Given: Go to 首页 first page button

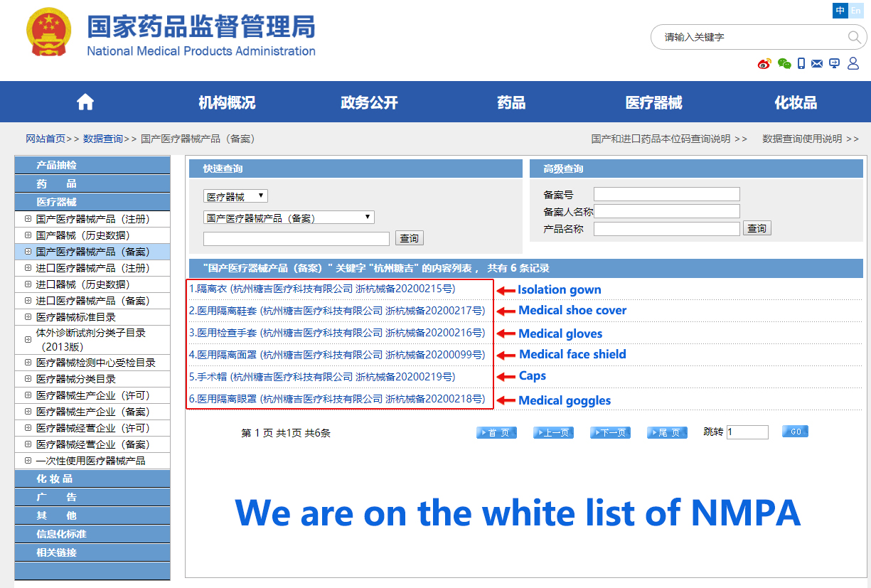Looking at the screenshot, I should coord(496,432).
